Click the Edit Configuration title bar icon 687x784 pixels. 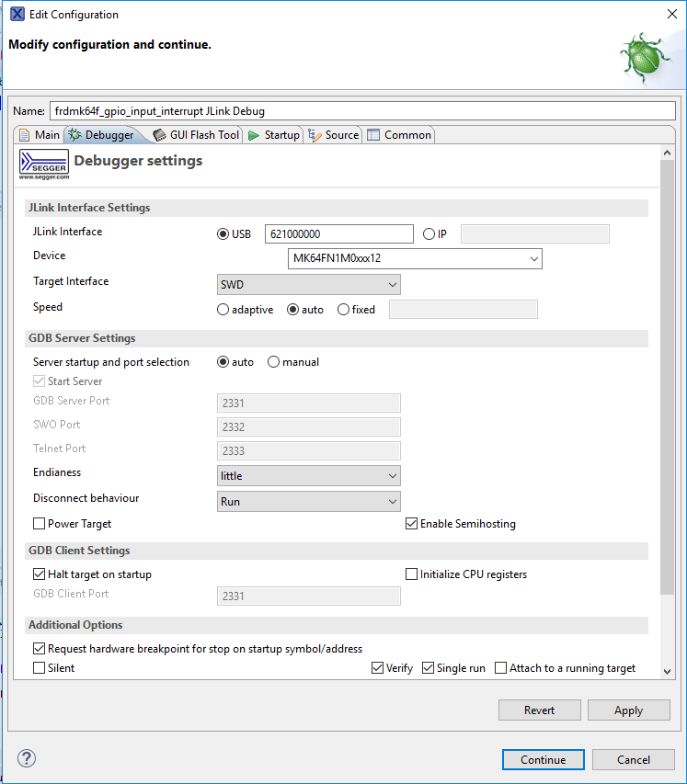coord(17,14)
